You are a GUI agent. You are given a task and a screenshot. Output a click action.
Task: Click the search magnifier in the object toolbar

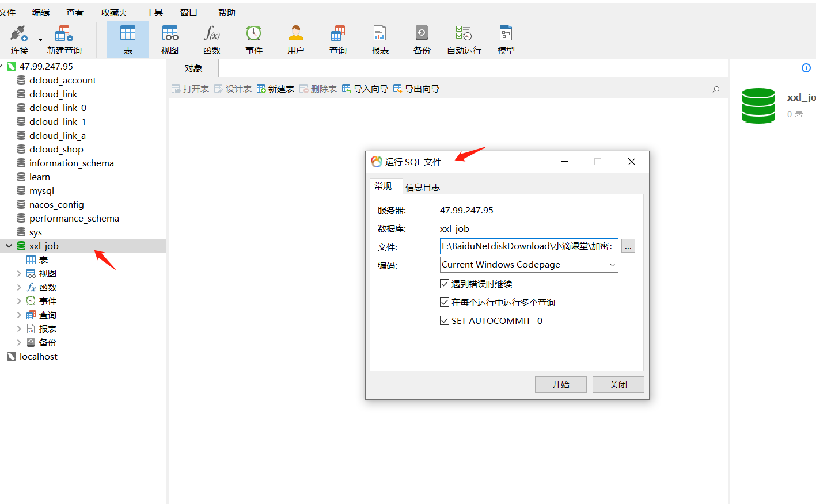point(716,89)
